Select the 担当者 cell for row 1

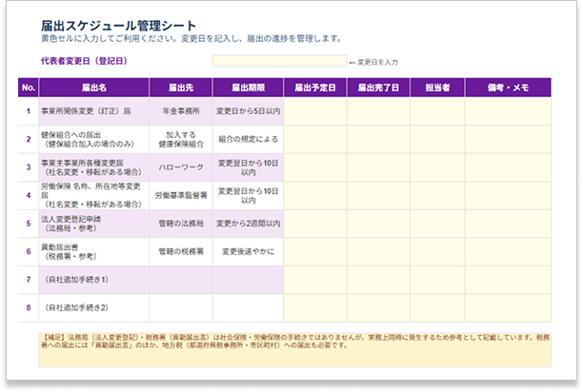tap(437, 111)
